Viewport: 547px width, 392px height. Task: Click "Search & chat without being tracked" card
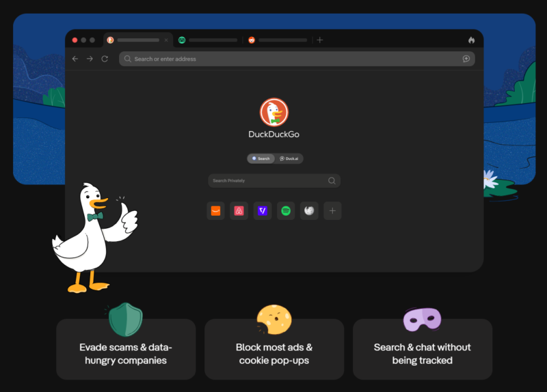click(x=423, y=349)
